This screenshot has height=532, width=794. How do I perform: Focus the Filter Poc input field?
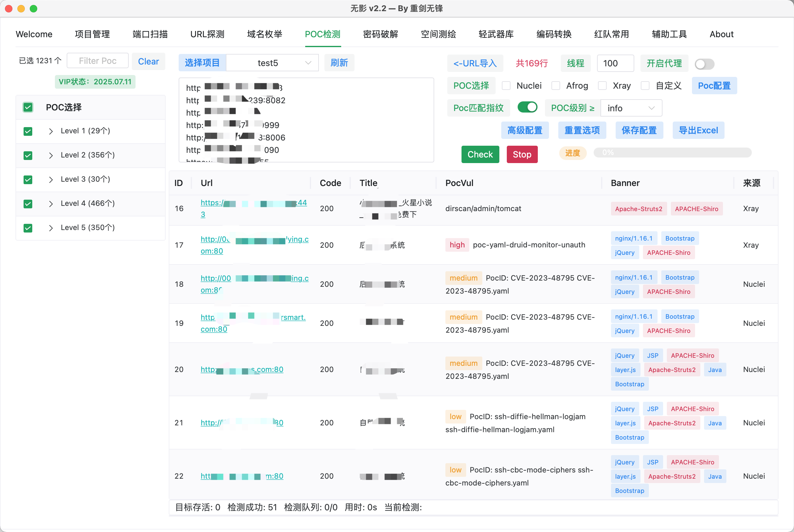98,61
